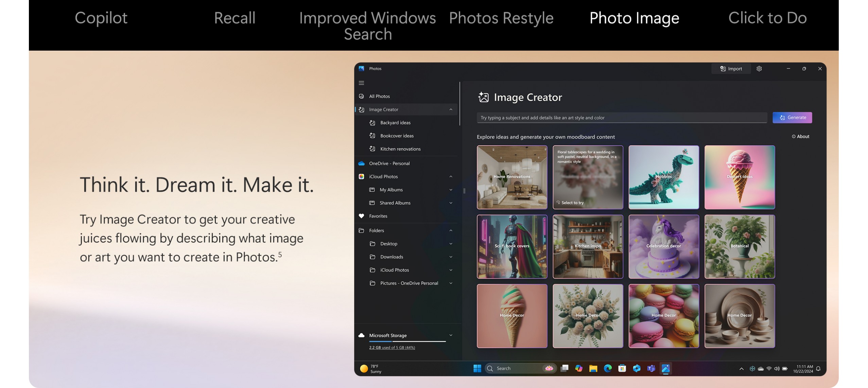Click the Wi-Fi network tray icon
This screenshot has height=388, width=868.
pyautogui.click(x=769, y=369)
